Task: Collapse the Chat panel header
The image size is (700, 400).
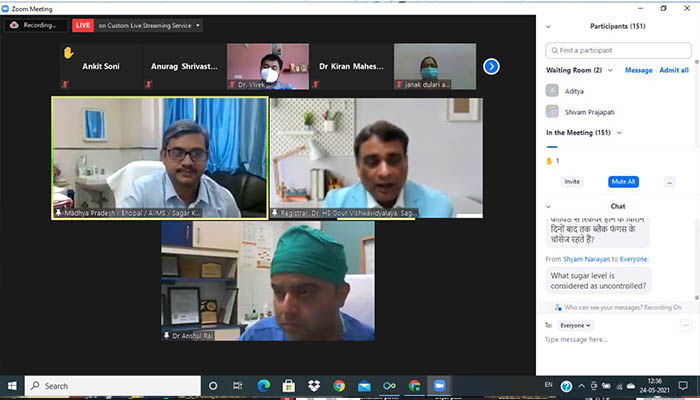Action: click(x=548, y=206)
